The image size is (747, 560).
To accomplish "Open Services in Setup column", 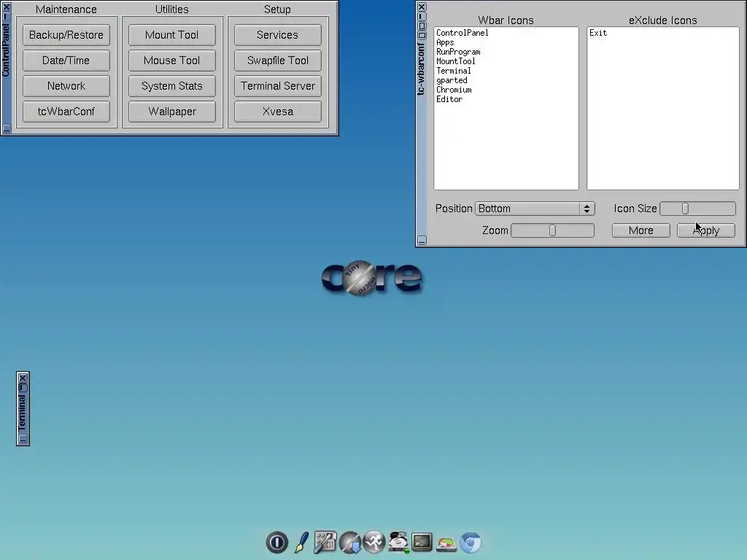I will click(x=278, y=35).
